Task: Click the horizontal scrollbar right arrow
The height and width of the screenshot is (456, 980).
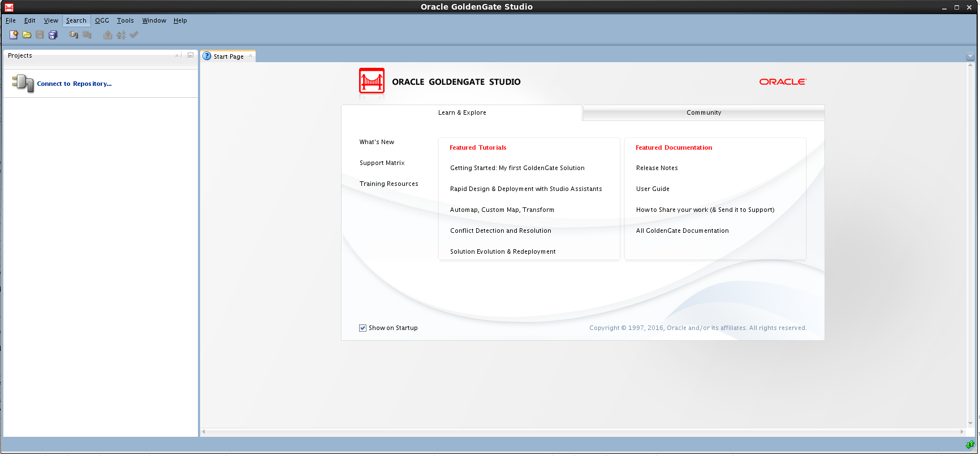Action: tap(961, 432)
